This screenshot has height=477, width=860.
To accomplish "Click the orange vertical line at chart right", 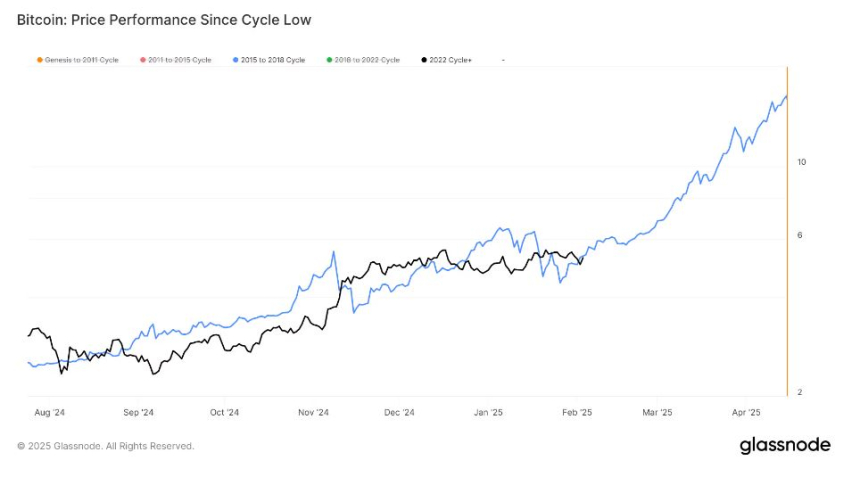I will [x=787, y=231].
